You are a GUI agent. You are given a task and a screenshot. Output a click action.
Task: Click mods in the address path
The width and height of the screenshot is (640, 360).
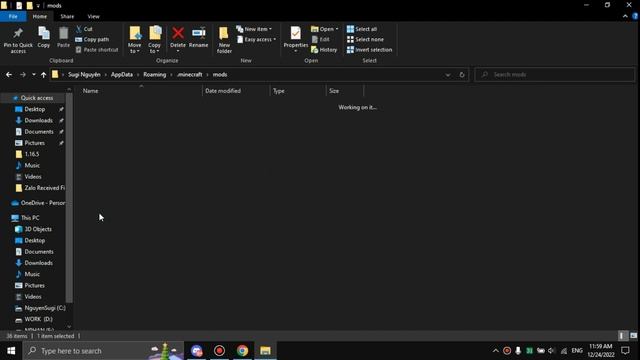[220, 75]
